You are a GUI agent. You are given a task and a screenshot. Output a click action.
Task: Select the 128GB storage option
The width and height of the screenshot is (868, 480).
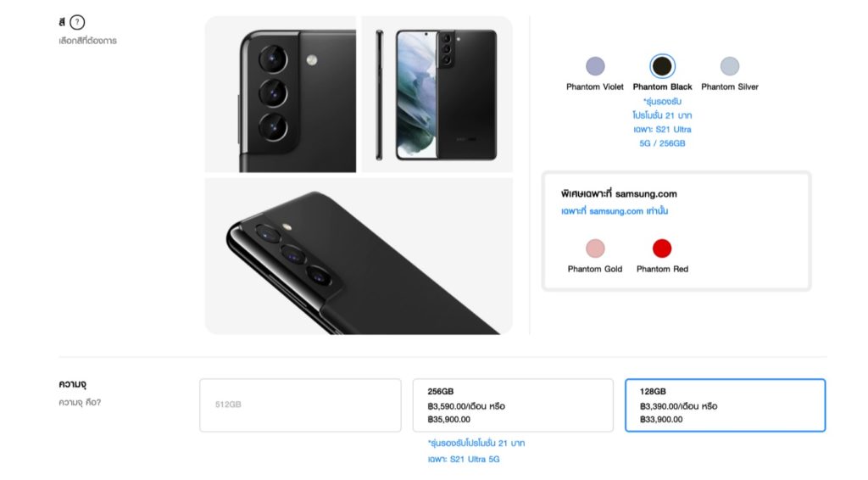pos(726,405)
